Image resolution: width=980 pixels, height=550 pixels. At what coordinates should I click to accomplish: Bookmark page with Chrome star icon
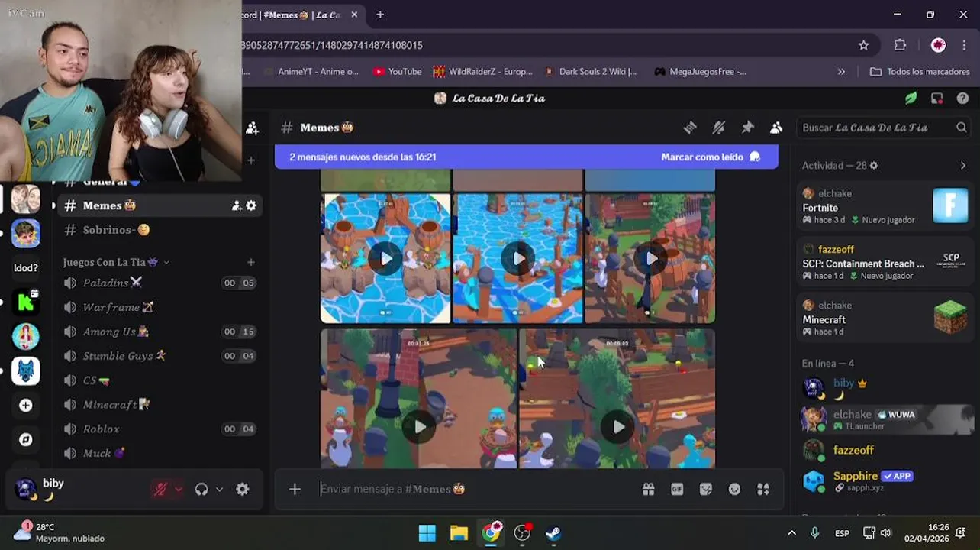(863, 45)
